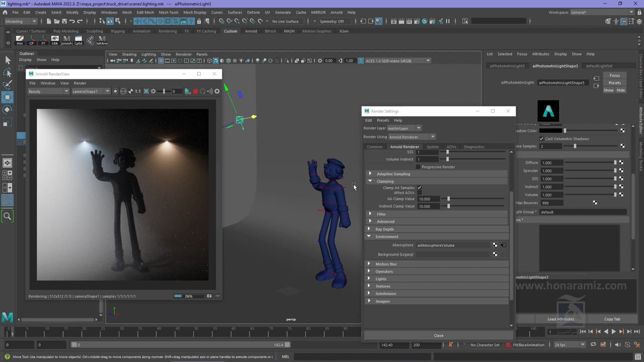The width and height of the screenshot is (644, 362).
Task: Click the Atmosphere aiAtmosphereVolume field
Action: [x=453, y=245]
